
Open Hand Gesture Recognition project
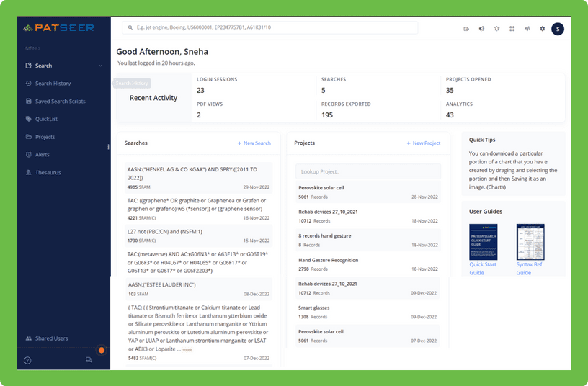pyautogui.click(x=368, y=264)
